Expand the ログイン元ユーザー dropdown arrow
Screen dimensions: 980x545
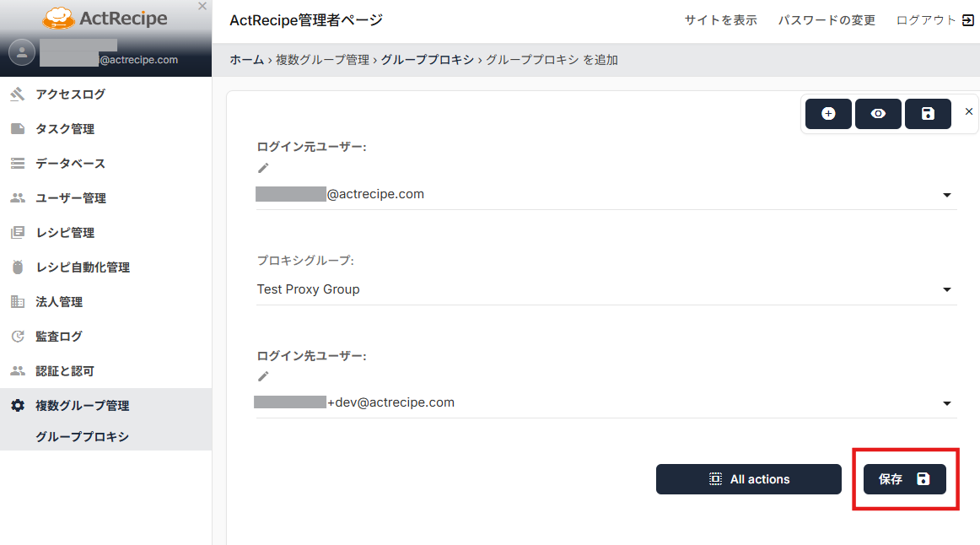coord(947,195)
